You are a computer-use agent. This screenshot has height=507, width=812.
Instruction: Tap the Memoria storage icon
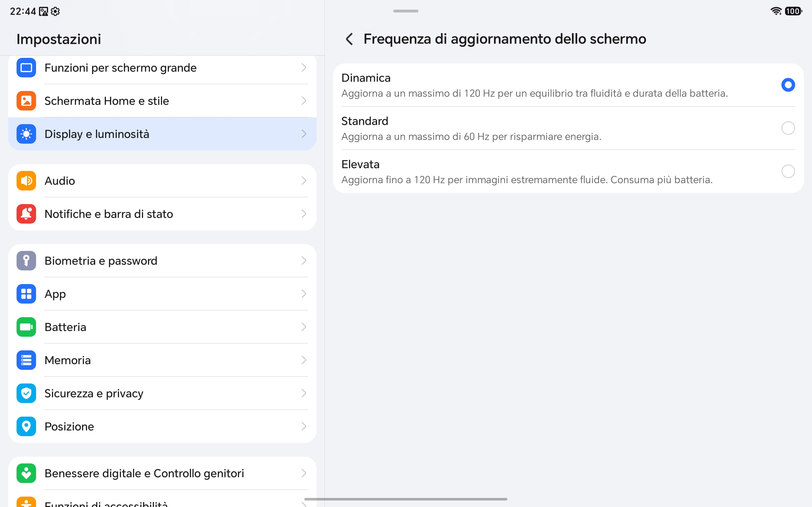[x=26, y=360]
